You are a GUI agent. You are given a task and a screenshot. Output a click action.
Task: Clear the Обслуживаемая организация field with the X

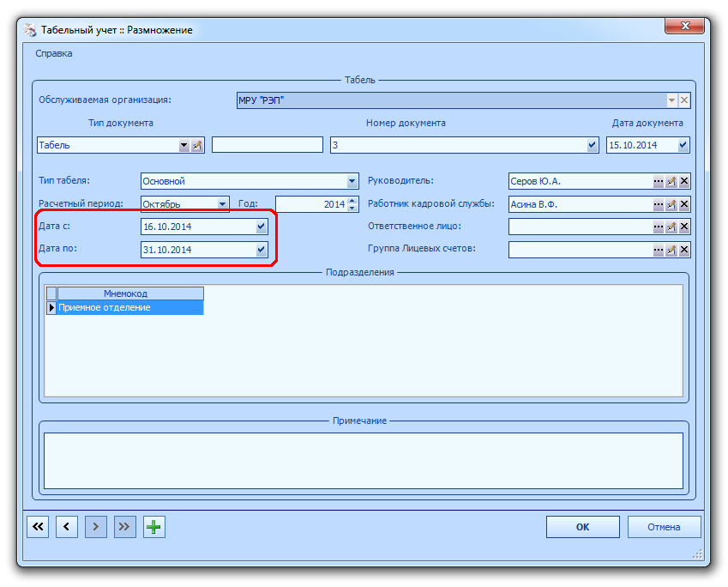coord(684,100)
